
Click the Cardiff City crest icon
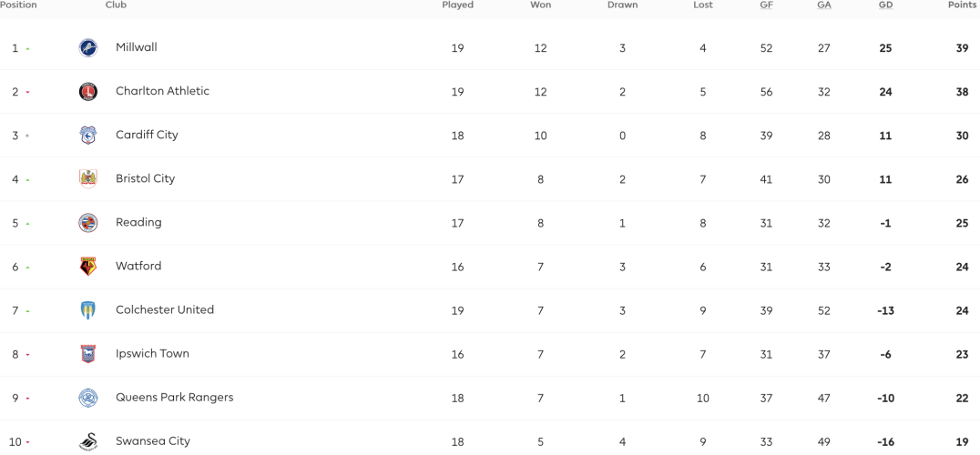pos(88,136)
